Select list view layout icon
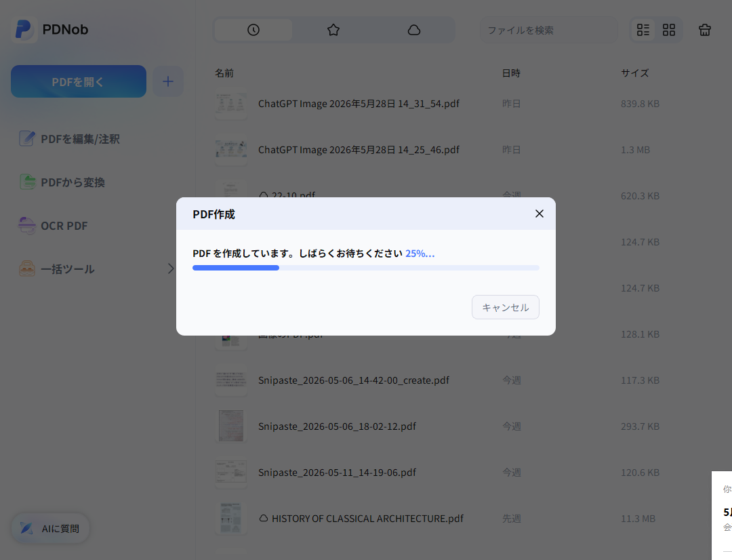The height and width of the screenshot is (560, 732). coord(643,30)
